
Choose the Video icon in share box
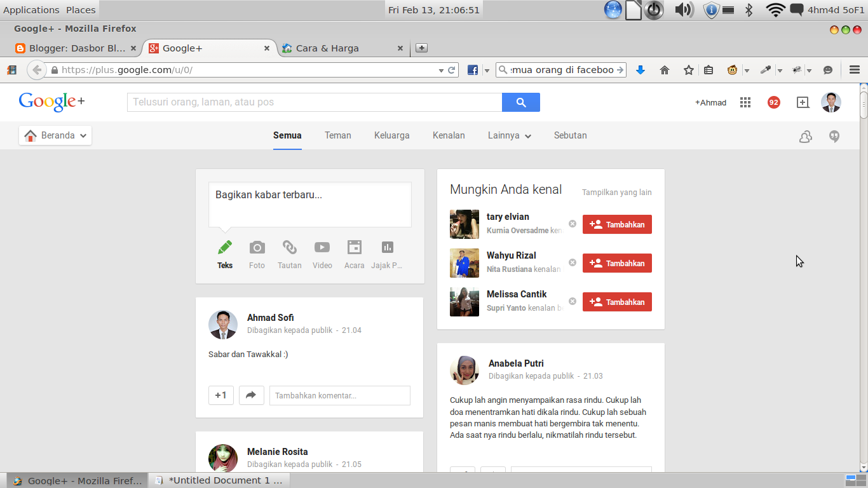click(x=322, y=248)
